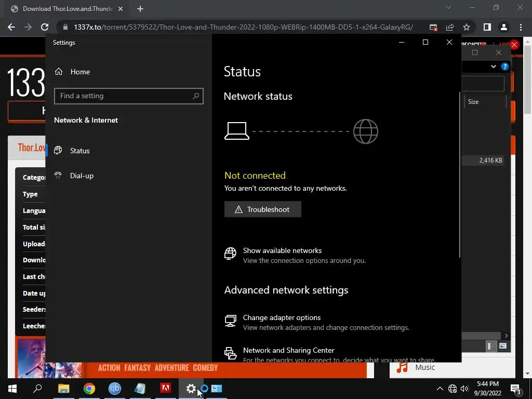Click the Find a setting search box
The image size is (532, 399).
[x=129, y=96]
